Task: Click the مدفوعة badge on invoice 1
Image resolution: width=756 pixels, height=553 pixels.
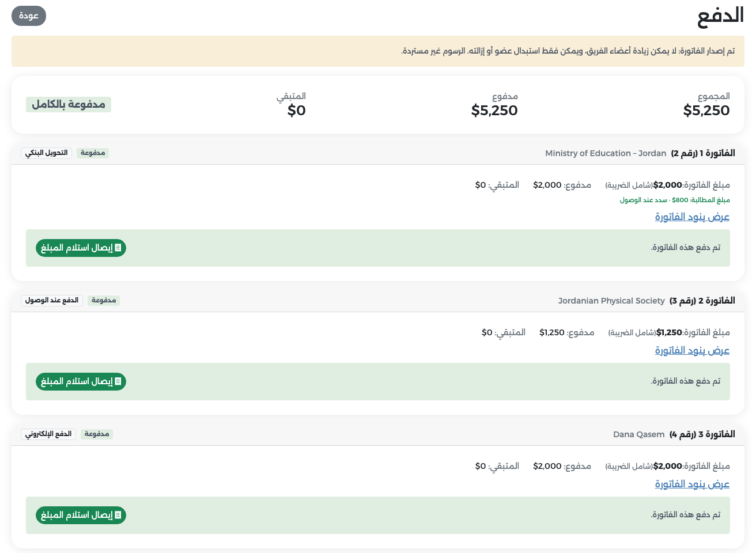Action: 93,153
